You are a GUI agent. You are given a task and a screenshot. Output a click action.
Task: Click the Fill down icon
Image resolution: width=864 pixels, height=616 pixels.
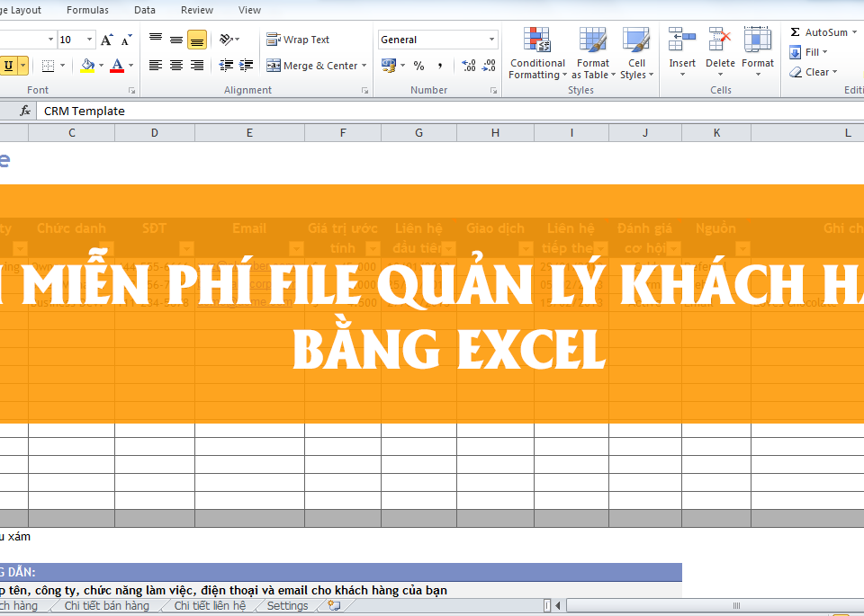pos(795,52)
